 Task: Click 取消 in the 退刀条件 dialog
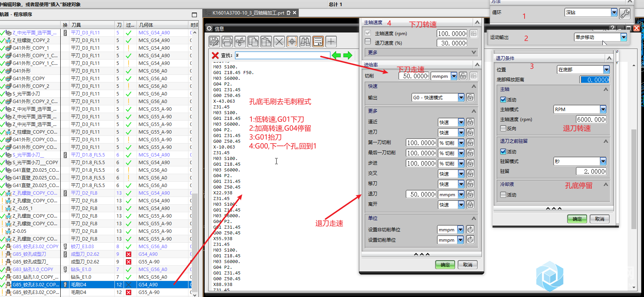(x=600, y=219)
